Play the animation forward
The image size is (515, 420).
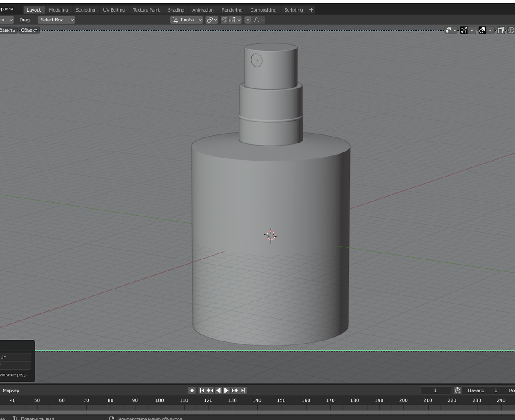tap(227, 390)
